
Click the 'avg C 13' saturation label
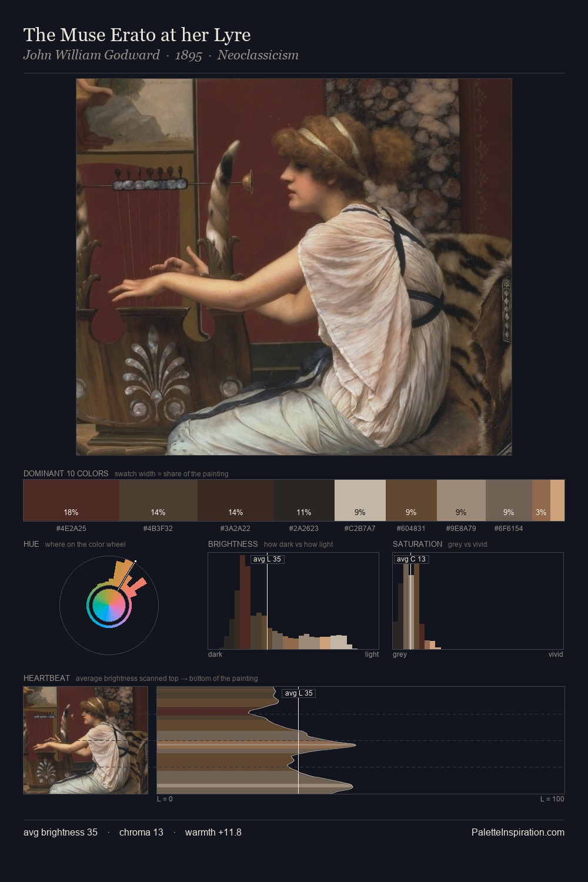click(411, 559)
